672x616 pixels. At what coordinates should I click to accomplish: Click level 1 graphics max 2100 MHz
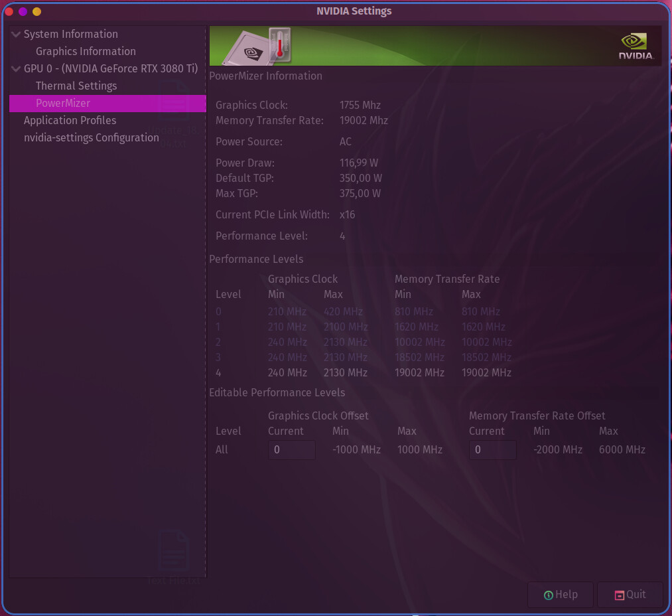click(346, 327)
